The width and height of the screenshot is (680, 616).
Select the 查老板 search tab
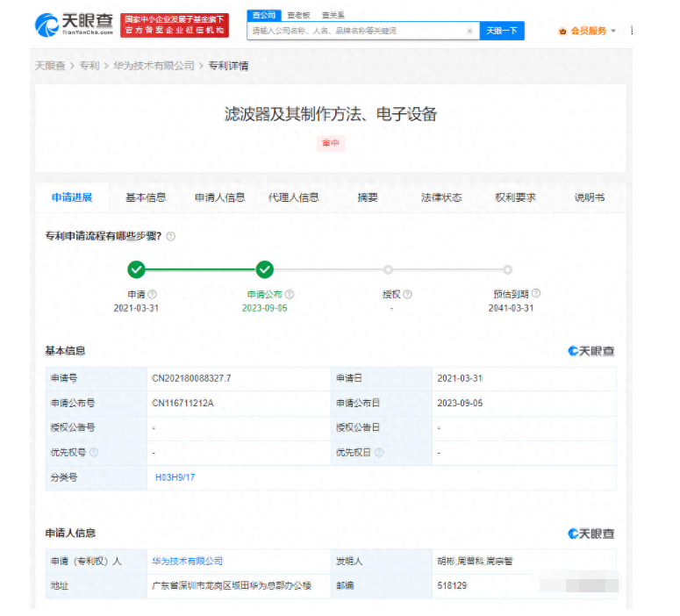[x=298, y=15]
